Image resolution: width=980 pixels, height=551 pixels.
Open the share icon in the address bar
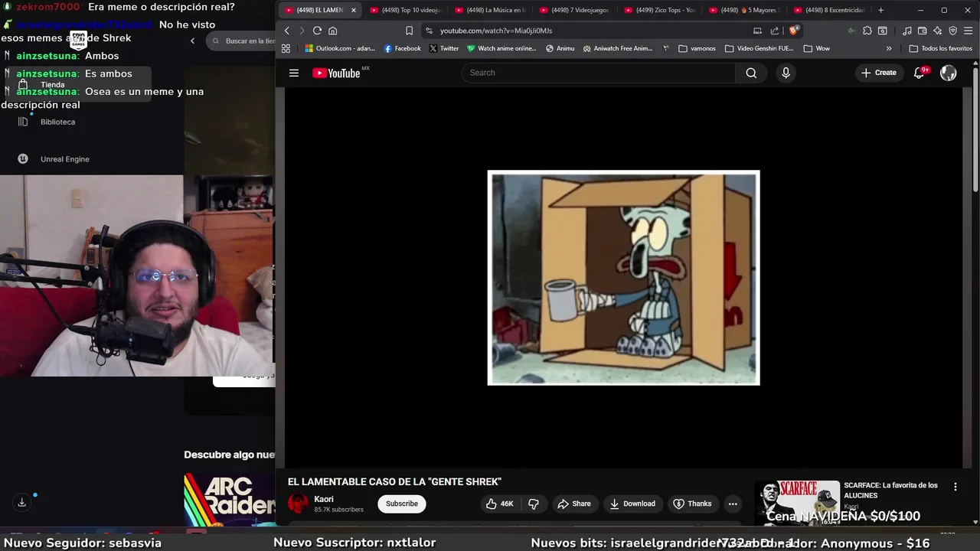click(775, 31)
